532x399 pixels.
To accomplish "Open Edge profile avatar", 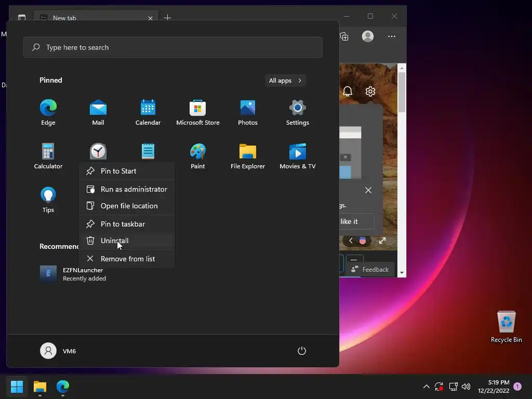I will point(368,36).
